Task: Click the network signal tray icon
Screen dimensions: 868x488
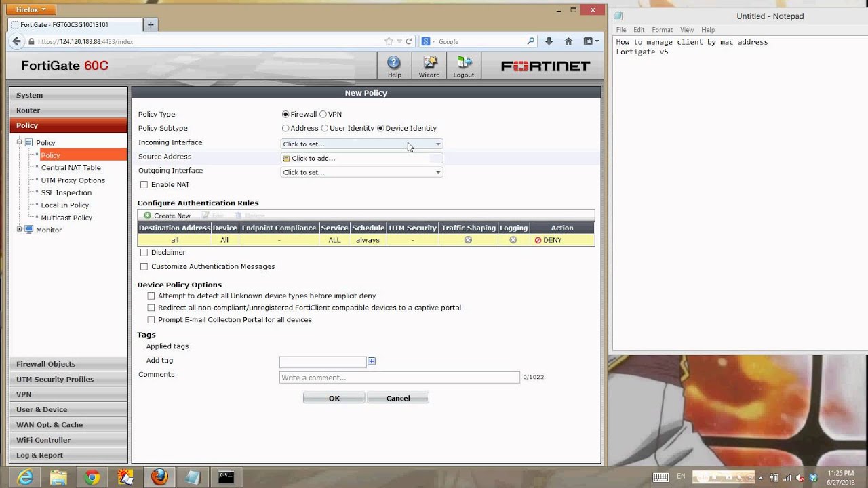Action: (x=787, y=477)
